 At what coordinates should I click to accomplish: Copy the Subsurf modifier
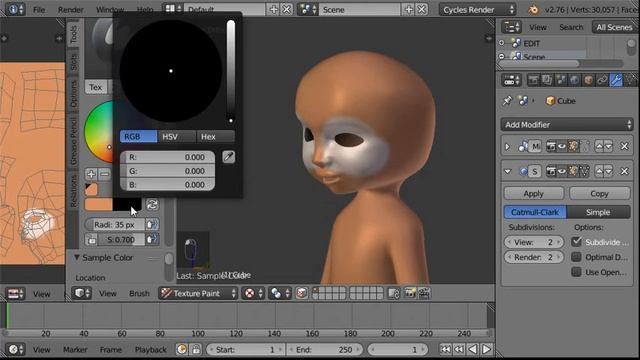[x=600, y=193]
